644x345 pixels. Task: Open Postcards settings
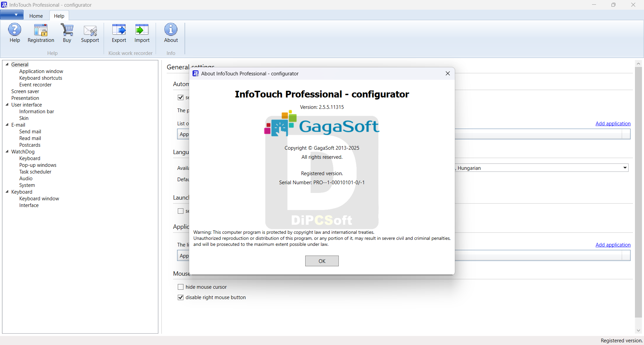30,145
